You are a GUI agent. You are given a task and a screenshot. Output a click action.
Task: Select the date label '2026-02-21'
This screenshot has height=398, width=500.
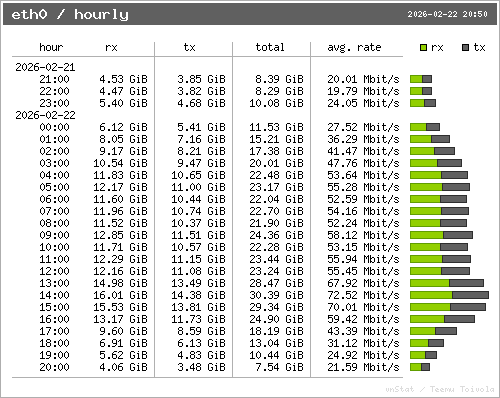[x=45, y=67]
